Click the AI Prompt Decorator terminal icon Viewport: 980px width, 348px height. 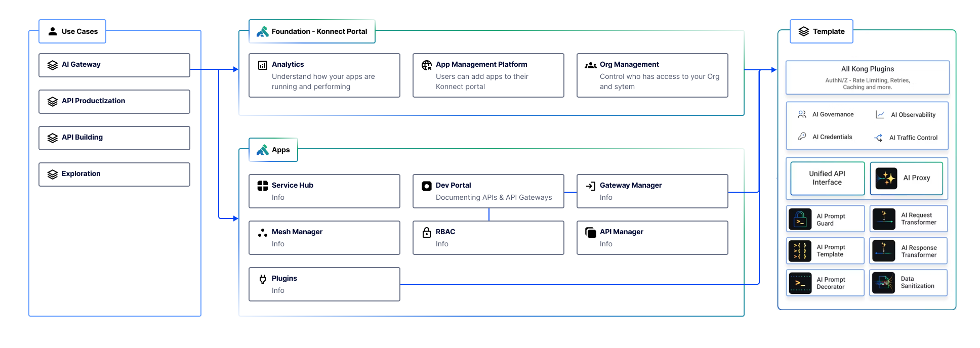coord(800,283)
